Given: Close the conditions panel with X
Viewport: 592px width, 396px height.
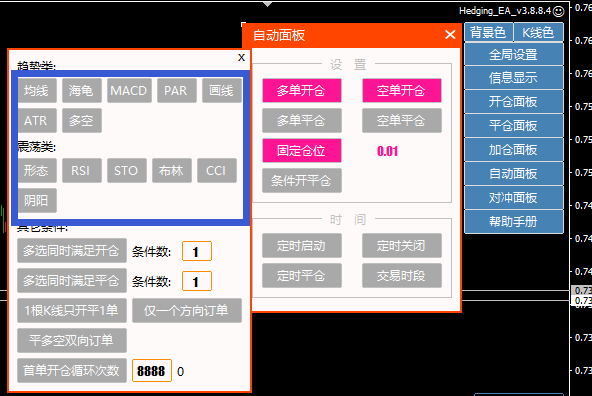Looking at the screenshot, I should (x=241, y=57).
